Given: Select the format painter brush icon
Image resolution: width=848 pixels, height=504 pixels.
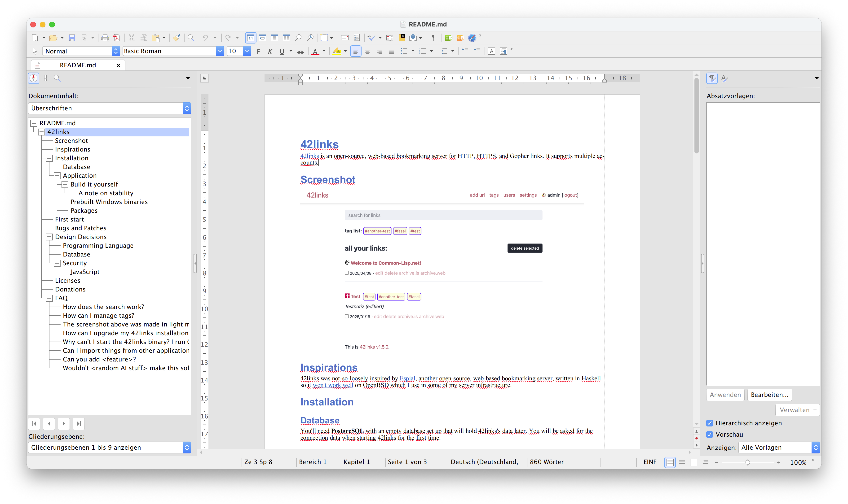Looking at the screenshot, I should click(177, 38).
